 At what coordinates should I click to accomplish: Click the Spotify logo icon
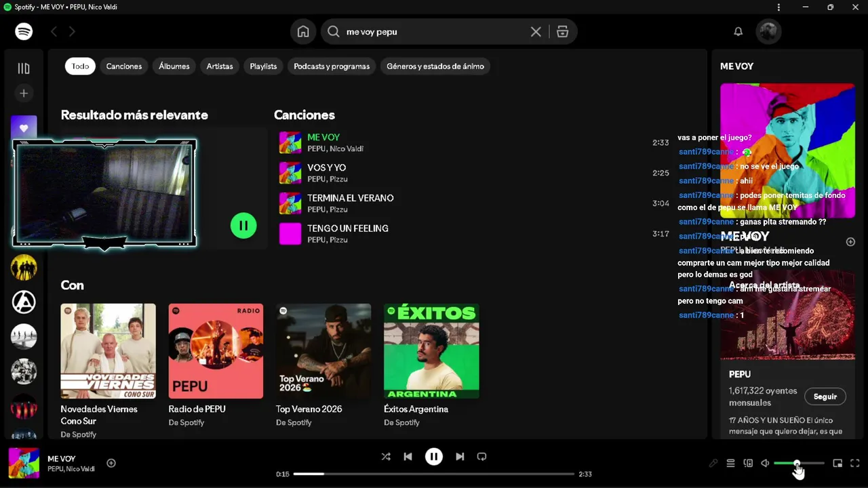[x=24, y=31]
